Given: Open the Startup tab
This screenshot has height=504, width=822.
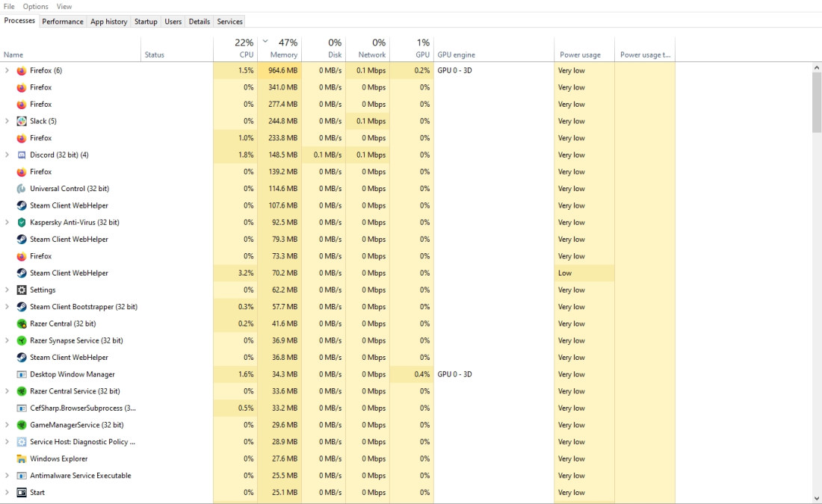Looking at the screenshot, I should point(146,22).
